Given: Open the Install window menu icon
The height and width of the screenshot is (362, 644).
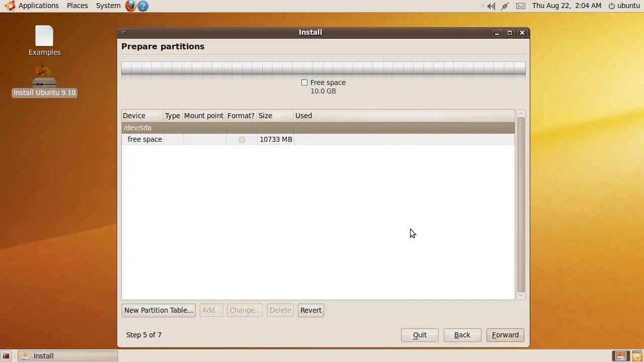Looking at the screenshot, I should click(124, 33).
